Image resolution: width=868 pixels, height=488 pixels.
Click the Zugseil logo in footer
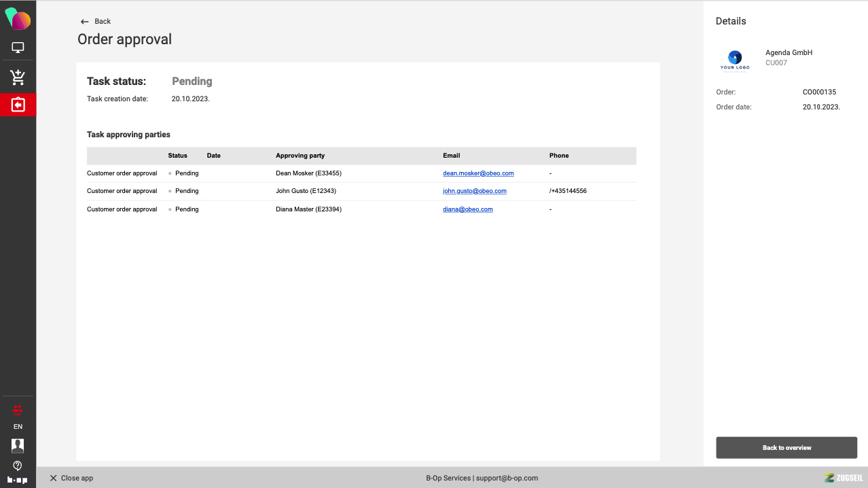(842, 478)
